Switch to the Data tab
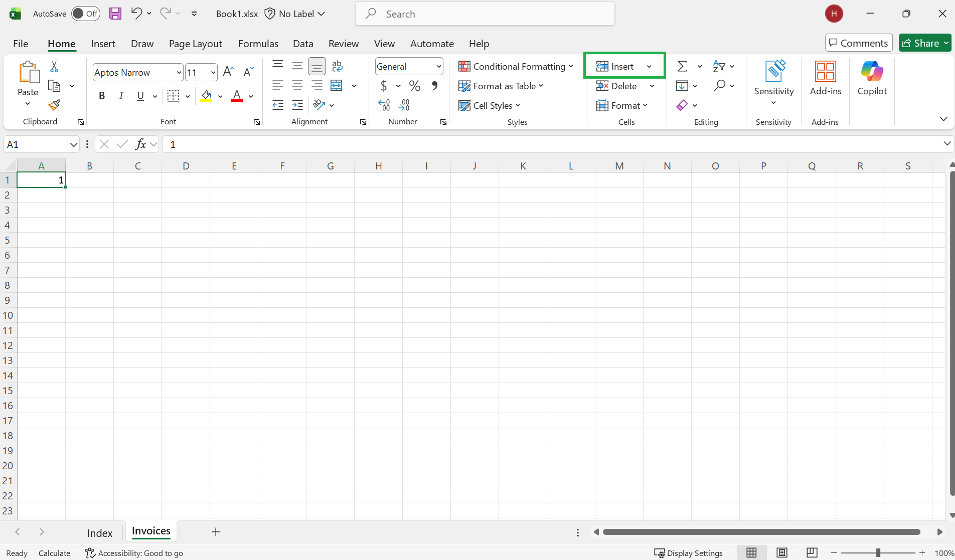955x560 pixels. [303, 44]
